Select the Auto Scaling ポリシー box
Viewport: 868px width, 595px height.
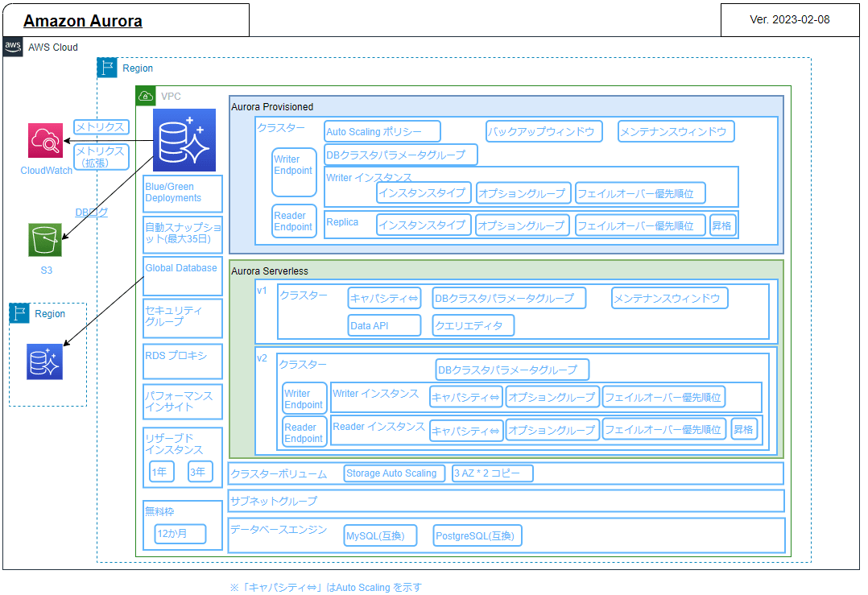tap(382, 132)
